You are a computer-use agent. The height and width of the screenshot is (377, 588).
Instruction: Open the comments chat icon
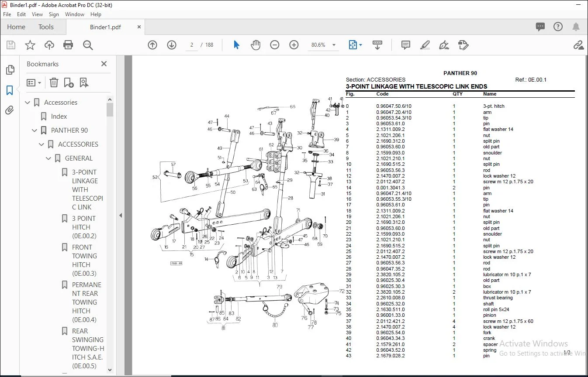[540, 27]
